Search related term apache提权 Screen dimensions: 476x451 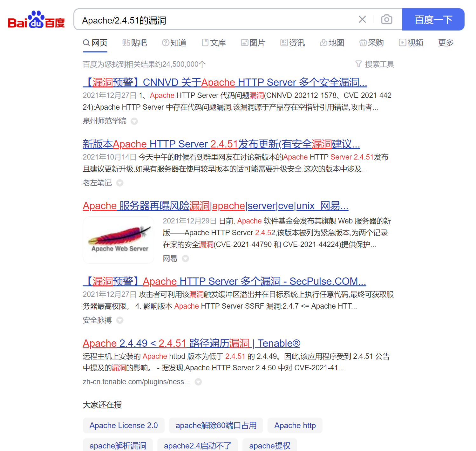click(x=270, y=445)
